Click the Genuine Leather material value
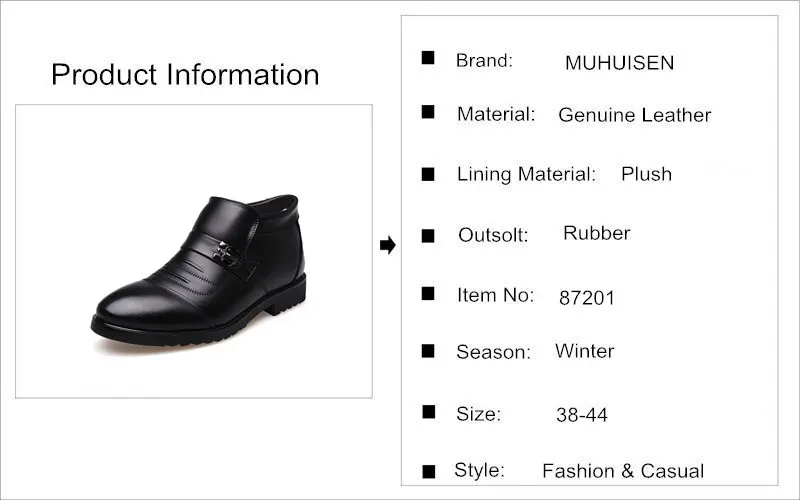800x500 pixels. (x=635, y=115)
